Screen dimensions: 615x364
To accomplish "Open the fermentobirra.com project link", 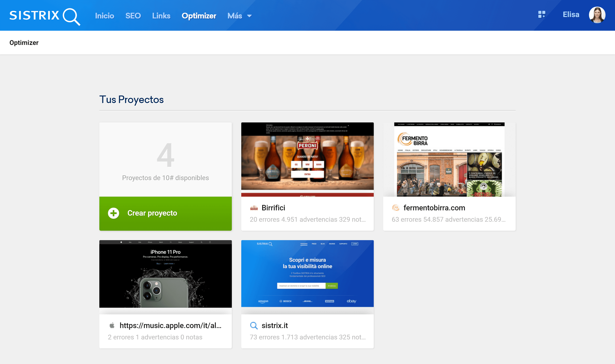I will (434, 208).
